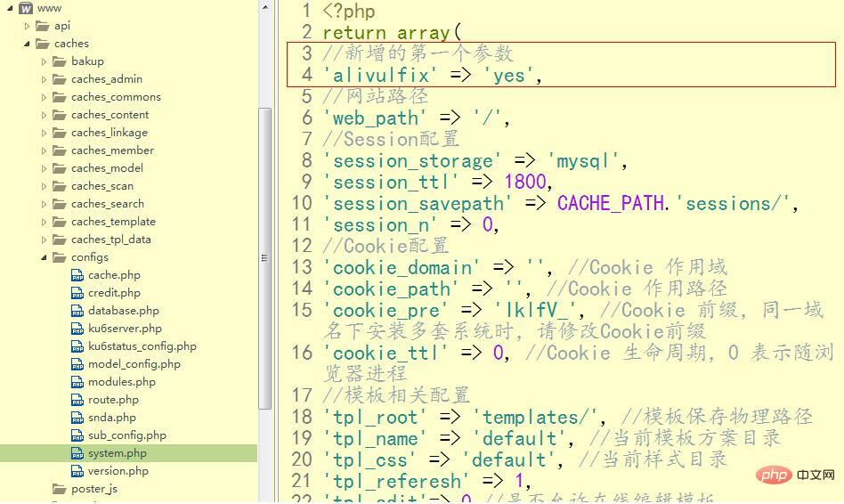Click the database.php file icon
The height and width of the screenshot is (504, 844).
point(77,311)
